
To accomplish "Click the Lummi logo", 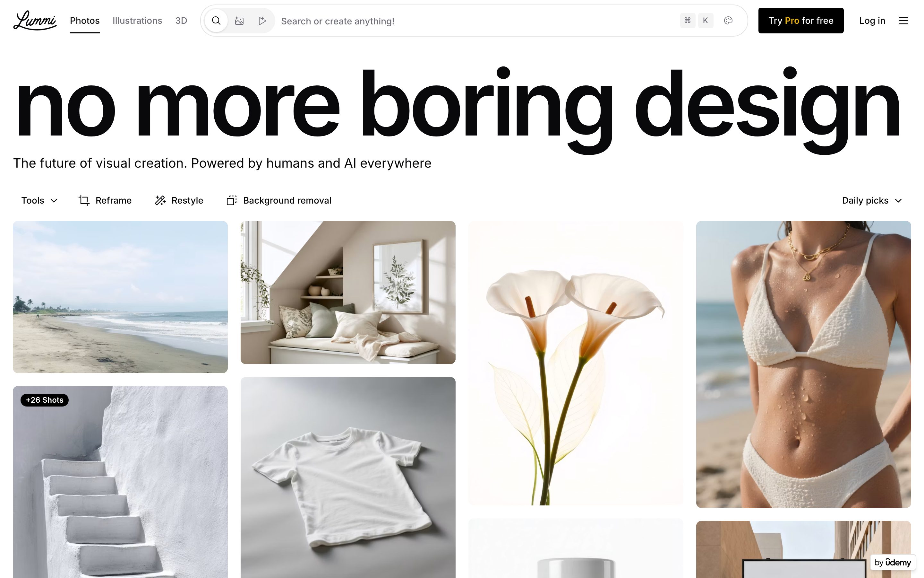I will (x=35, y=21).
